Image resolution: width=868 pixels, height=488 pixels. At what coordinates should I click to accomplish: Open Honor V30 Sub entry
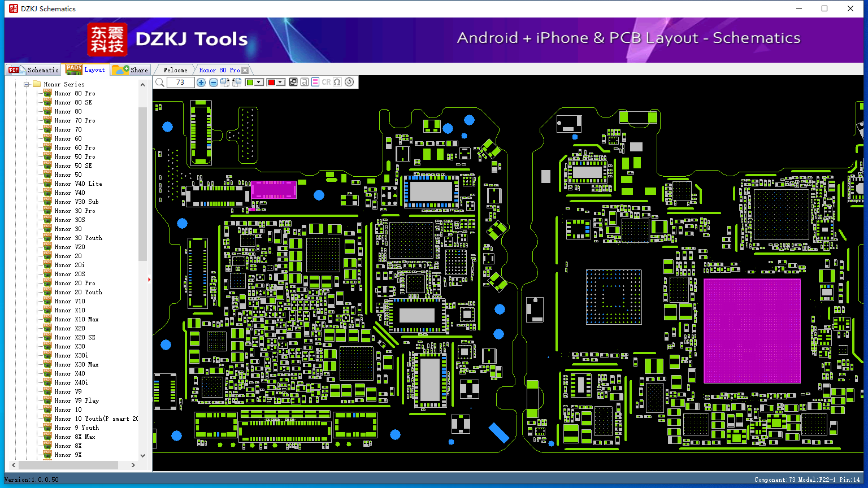coord(76,202)
